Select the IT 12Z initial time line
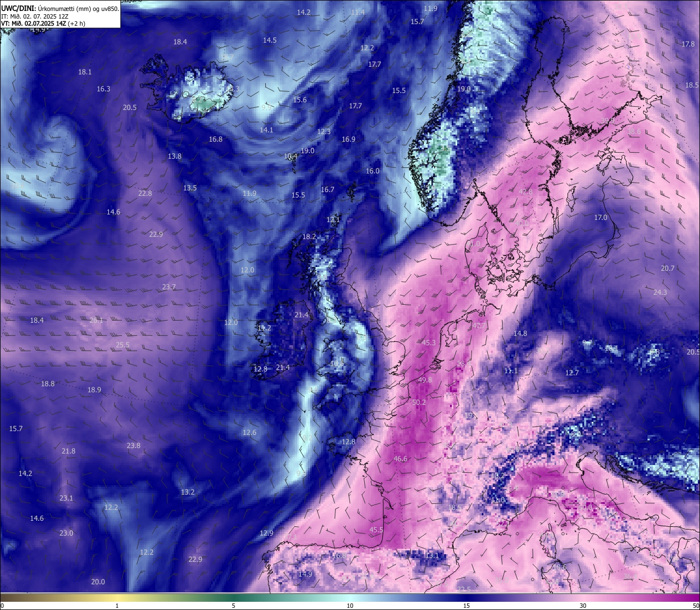Screen dimensions: 700x610 (x=34, y=16)
